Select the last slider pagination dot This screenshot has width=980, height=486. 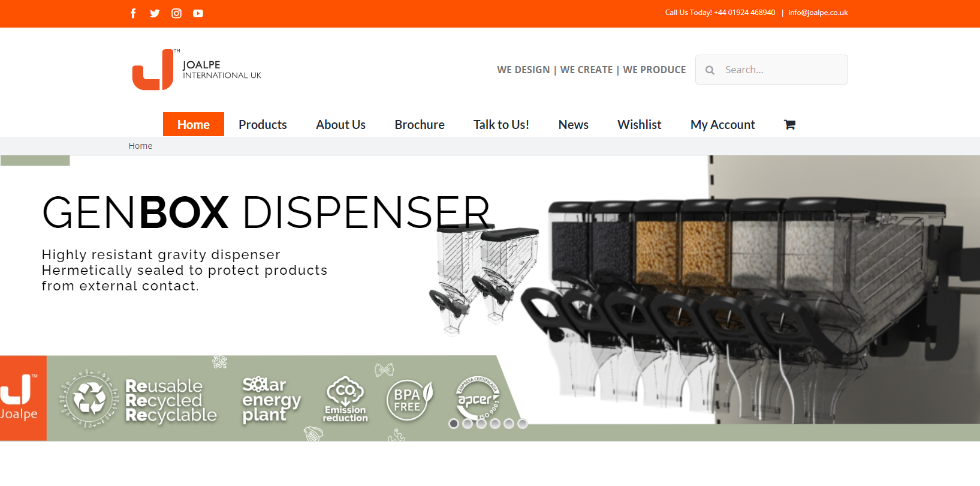point(523,424)
